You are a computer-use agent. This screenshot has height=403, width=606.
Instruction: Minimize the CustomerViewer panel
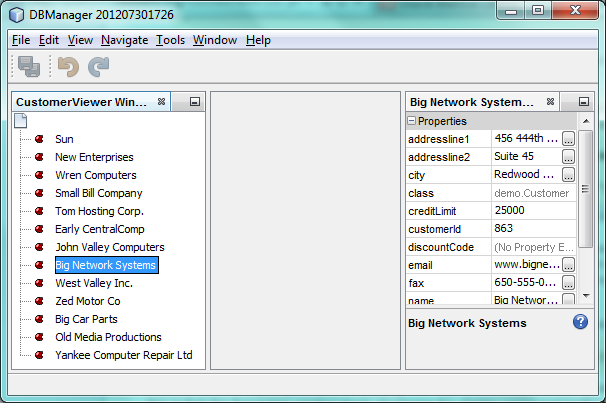pyautogui.click(x=194, y=102)
